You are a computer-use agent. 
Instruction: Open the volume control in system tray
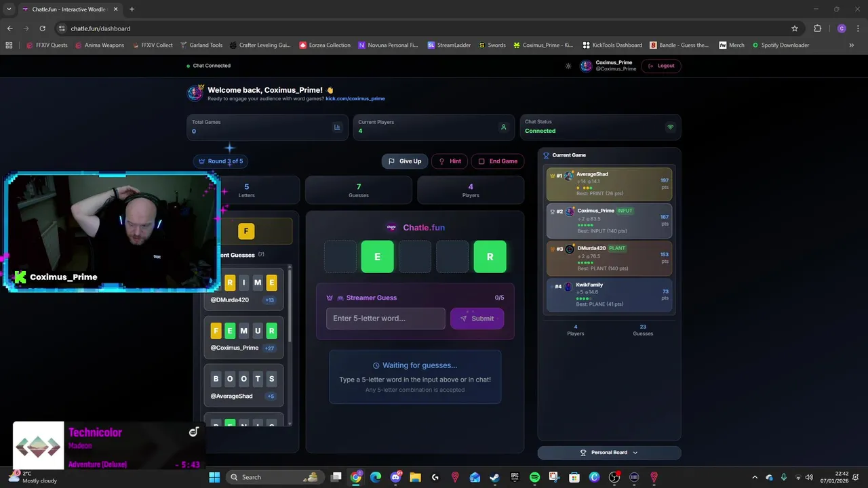click(x=809, y=477)
